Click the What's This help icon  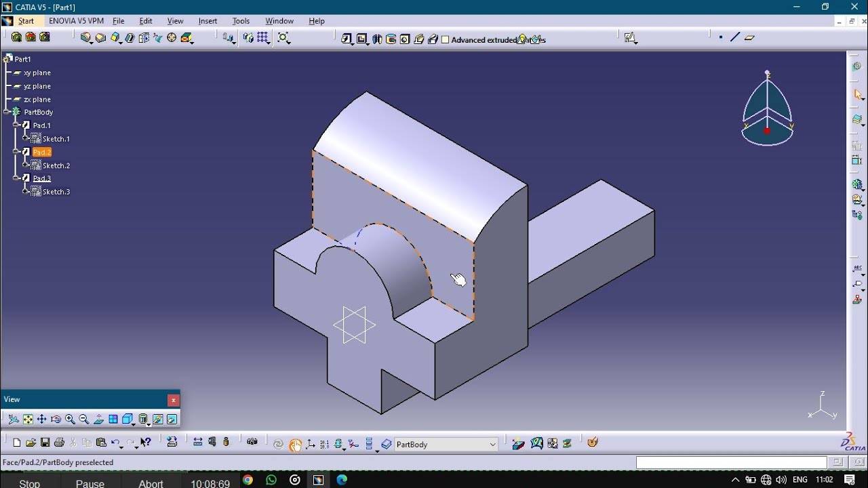pos(146,443)
